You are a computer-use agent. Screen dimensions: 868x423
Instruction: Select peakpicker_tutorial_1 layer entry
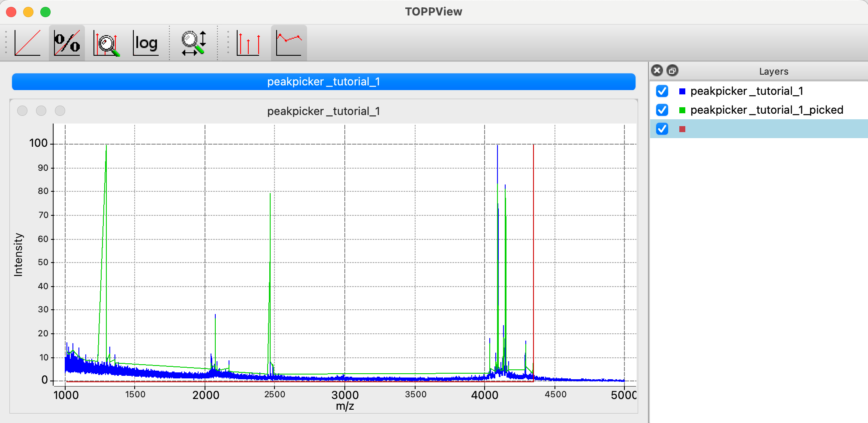[x=759, y=91]
